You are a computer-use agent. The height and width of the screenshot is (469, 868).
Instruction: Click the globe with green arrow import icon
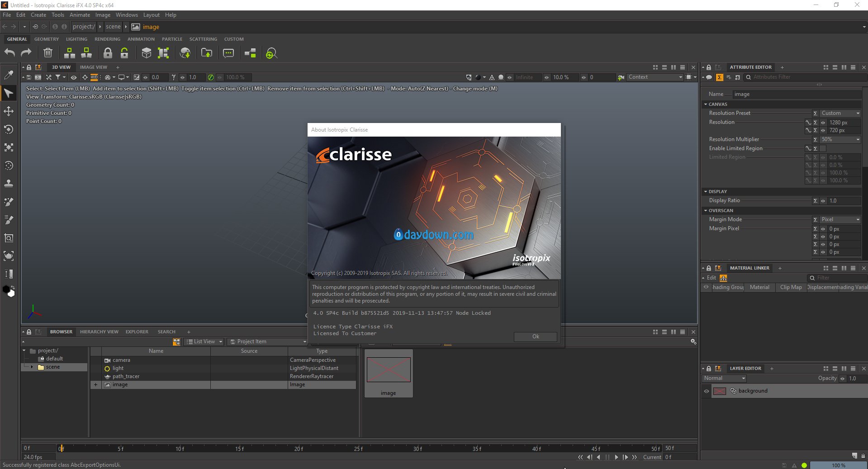click(185, 53)
